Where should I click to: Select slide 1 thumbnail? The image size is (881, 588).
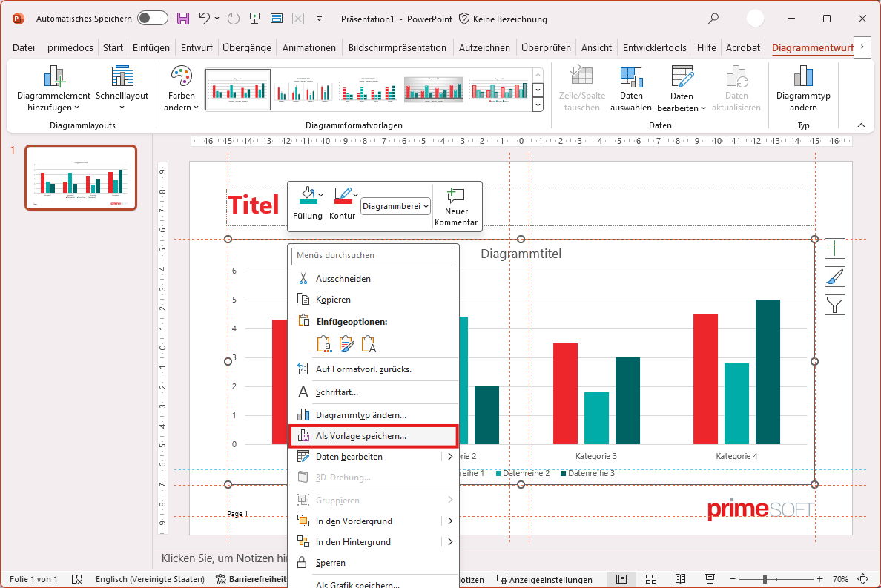click(x=81, y=177)
